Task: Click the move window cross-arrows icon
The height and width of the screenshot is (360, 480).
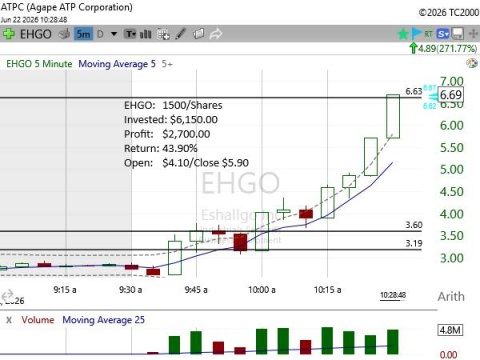Action: [473, 34]
